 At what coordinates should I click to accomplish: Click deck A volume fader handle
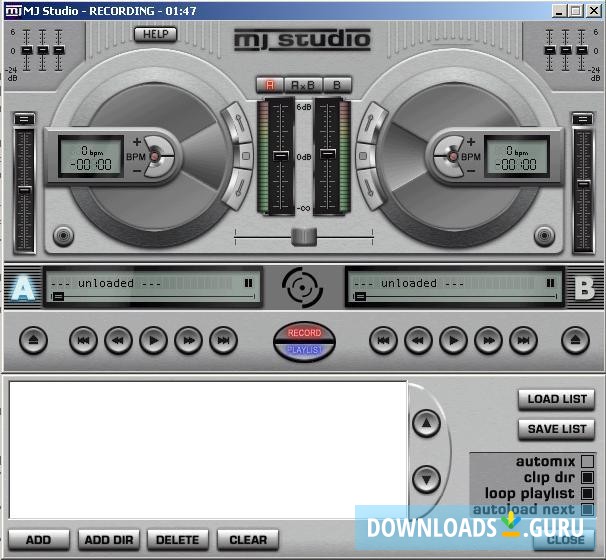point(281,156)
